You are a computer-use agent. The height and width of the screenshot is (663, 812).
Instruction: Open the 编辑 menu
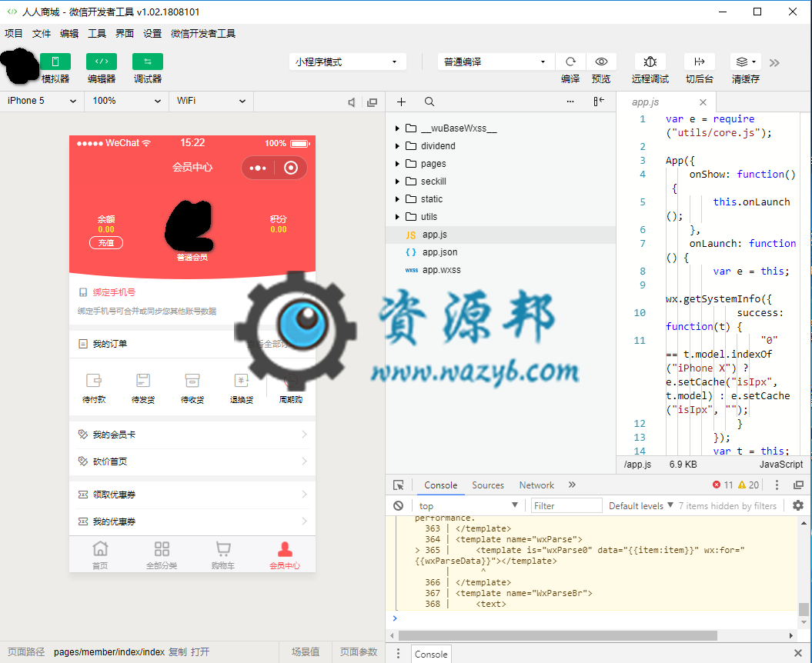click(69, 34)
